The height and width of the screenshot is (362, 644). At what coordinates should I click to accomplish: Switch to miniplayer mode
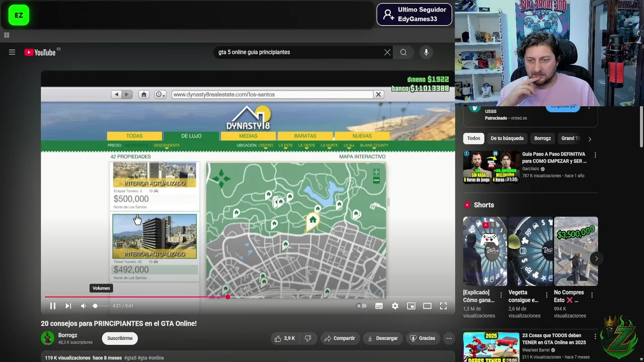point(411,306)
